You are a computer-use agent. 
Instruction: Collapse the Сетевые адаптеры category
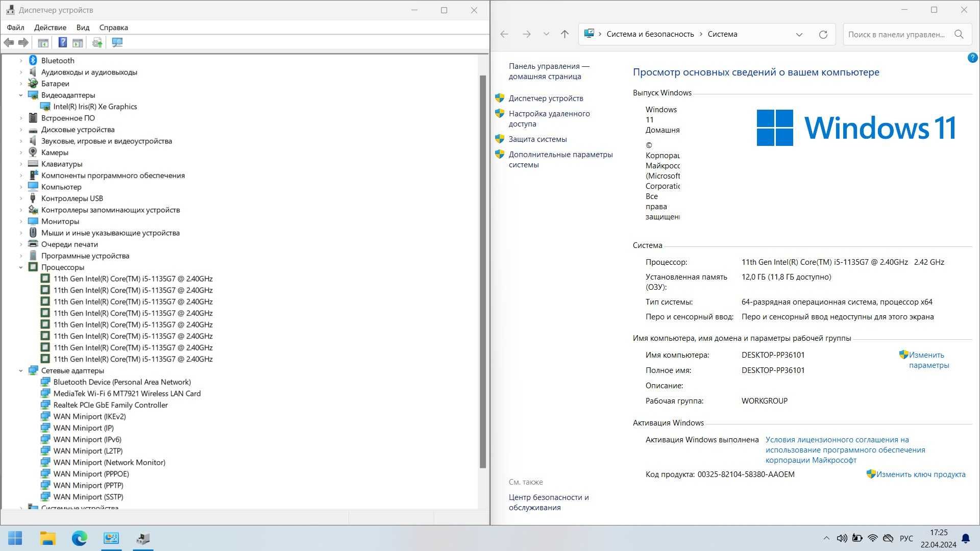point(21,370)
